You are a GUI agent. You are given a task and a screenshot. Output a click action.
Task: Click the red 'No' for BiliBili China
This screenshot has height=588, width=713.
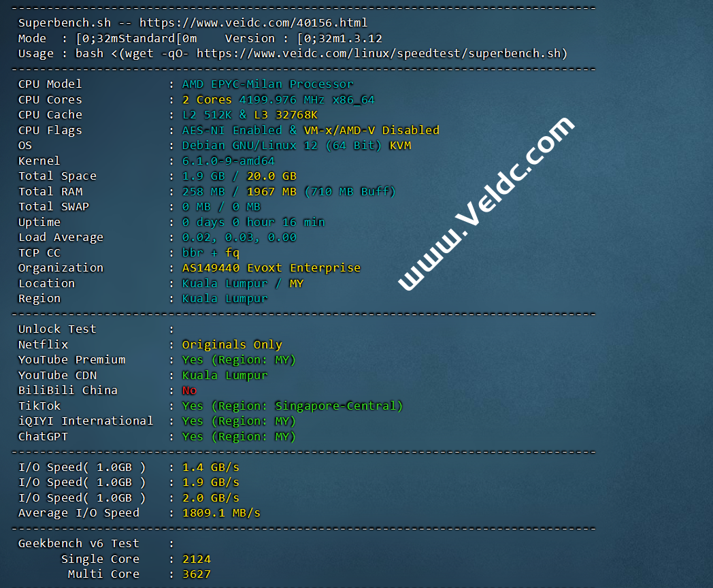tap(189, 391)
